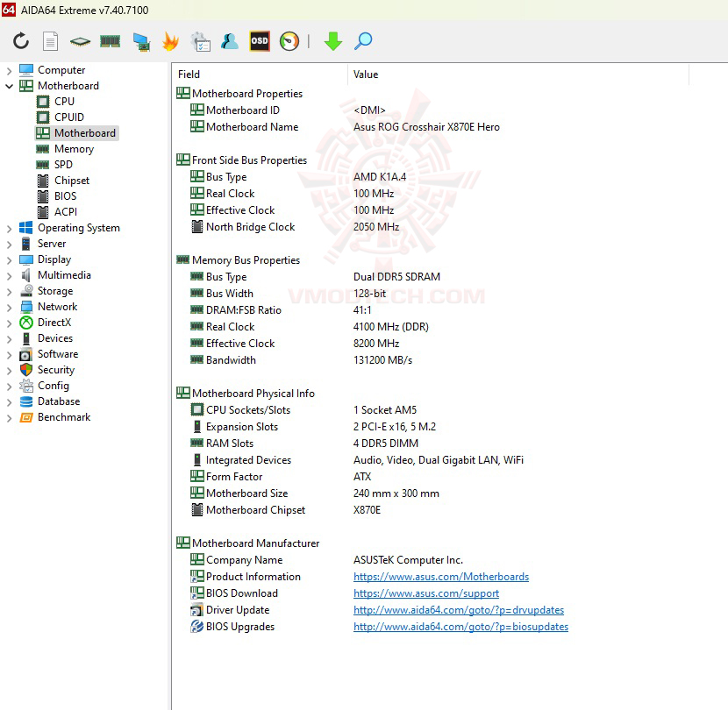Image resolution: width=728 pixels, height=710 pixels.
Task: Open the Report page icon
Action: (50, 41)
